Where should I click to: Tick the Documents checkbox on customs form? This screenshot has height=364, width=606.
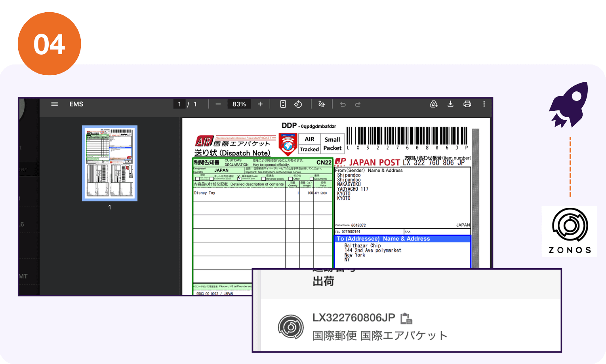[312, 179]
